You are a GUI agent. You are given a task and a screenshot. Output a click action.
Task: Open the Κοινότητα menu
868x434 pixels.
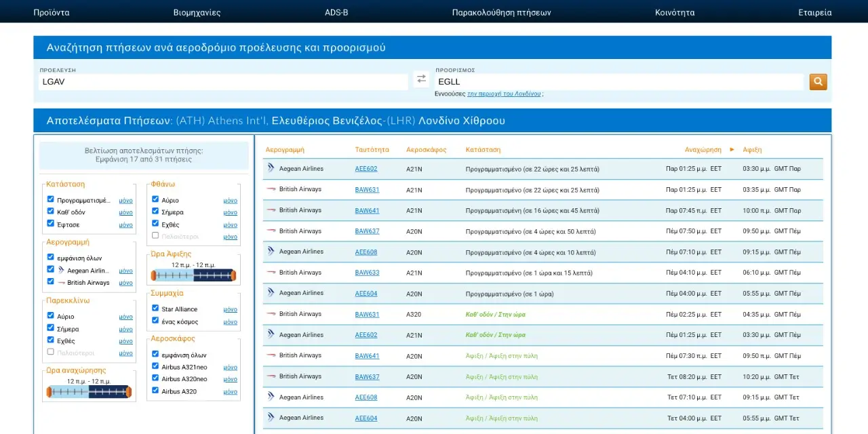(x=675, y=12)
